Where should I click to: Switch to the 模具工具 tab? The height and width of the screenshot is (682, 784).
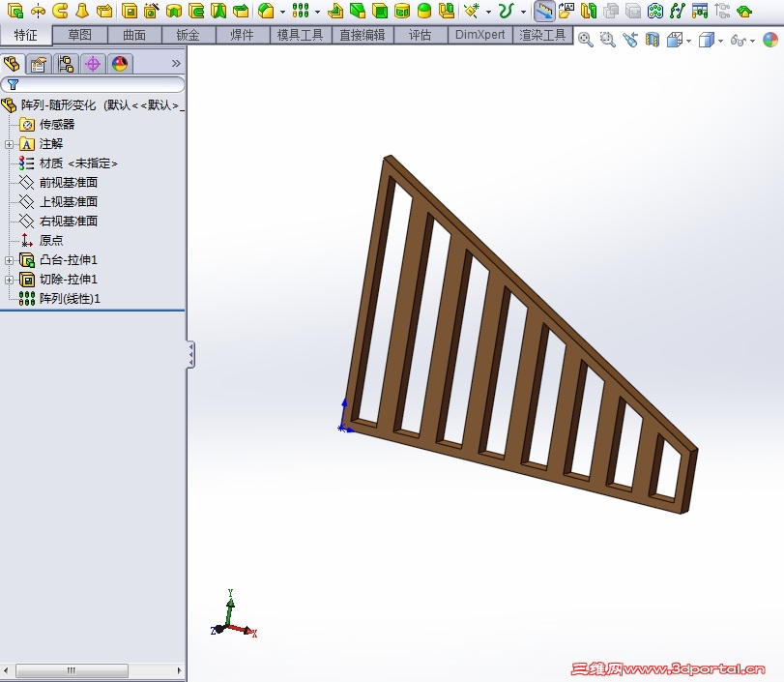(x=301, y=35)
